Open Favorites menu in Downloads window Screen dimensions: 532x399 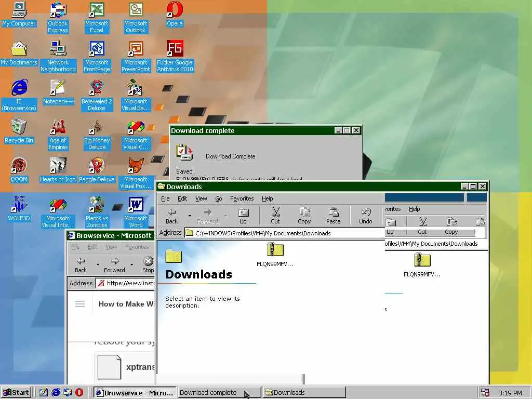242,198
